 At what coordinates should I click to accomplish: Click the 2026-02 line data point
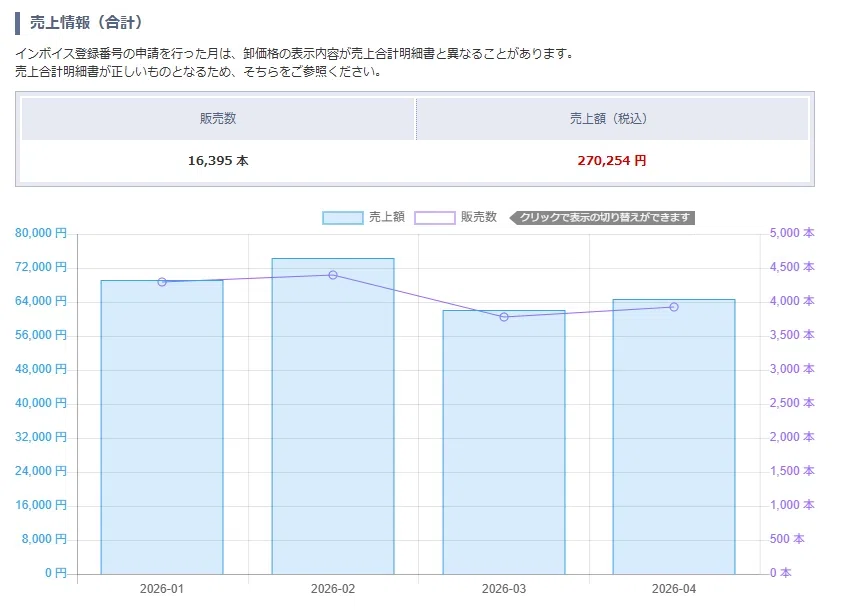(x=333, y=275)
